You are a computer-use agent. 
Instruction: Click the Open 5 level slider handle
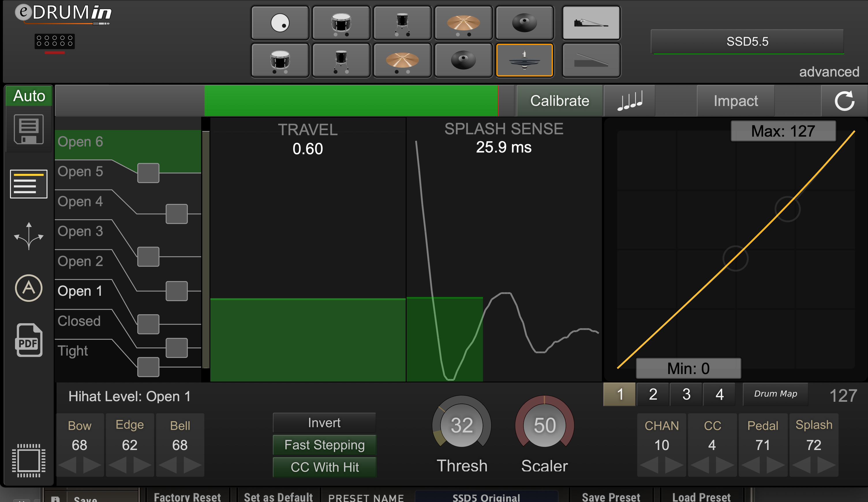[x=148, y=173]
